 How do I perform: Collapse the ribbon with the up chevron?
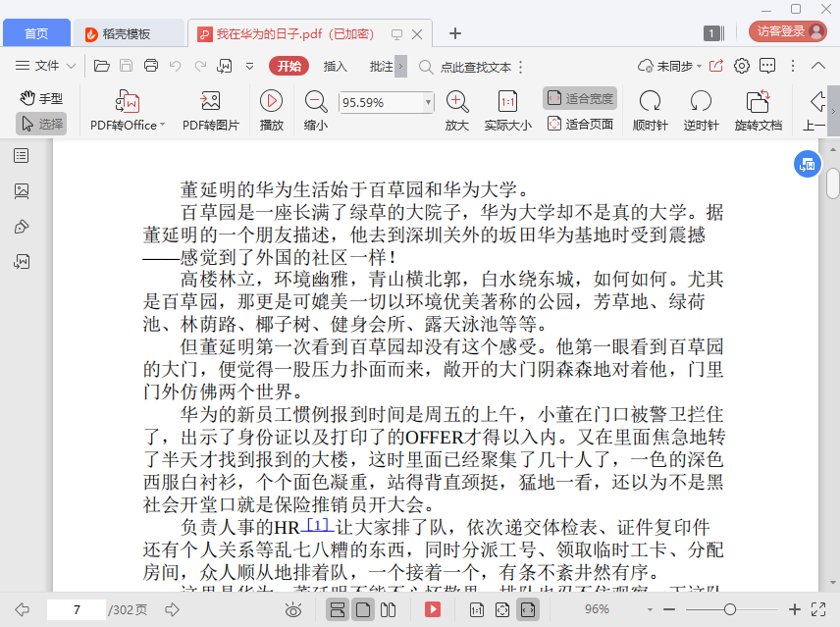818,66
